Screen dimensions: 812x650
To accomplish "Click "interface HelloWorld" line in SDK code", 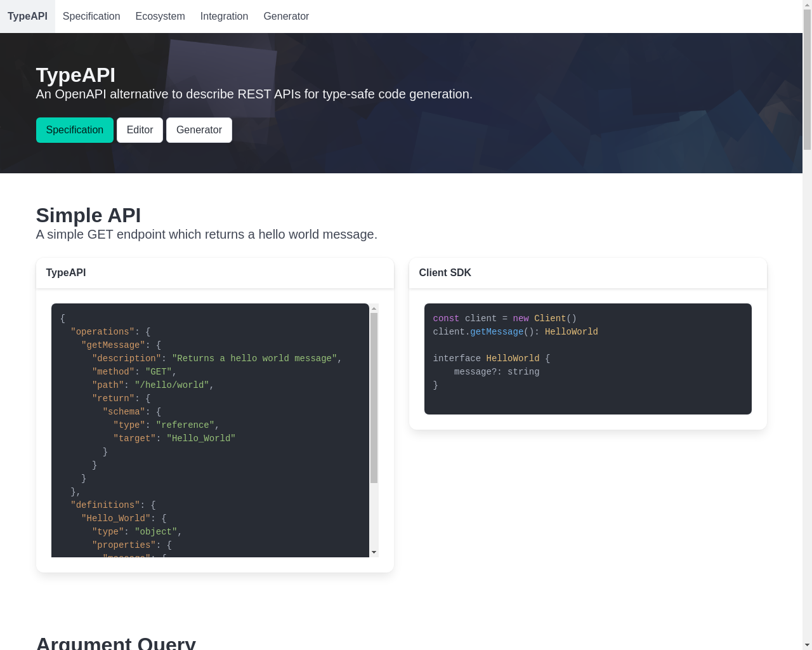I will click(x=492, y=359).
